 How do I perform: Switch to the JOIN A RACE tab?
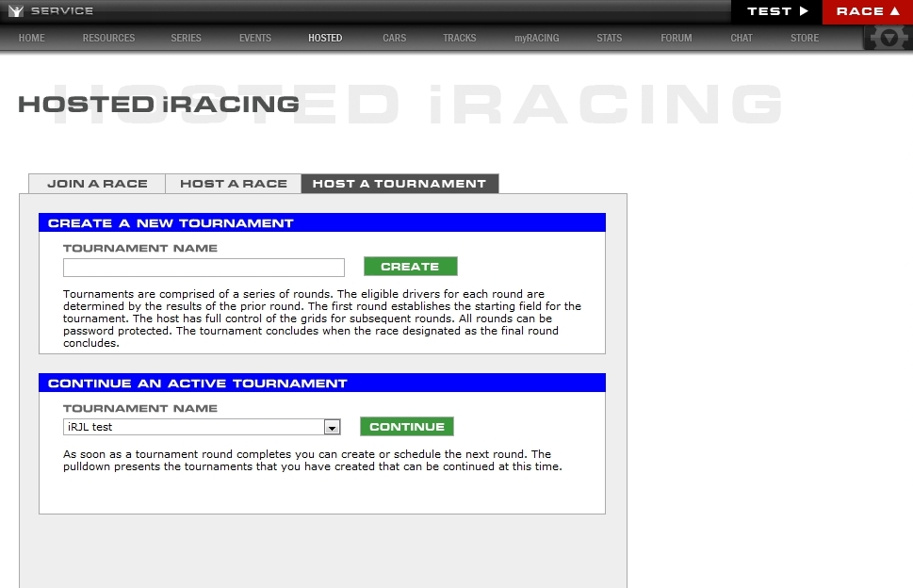click(97, 184)
